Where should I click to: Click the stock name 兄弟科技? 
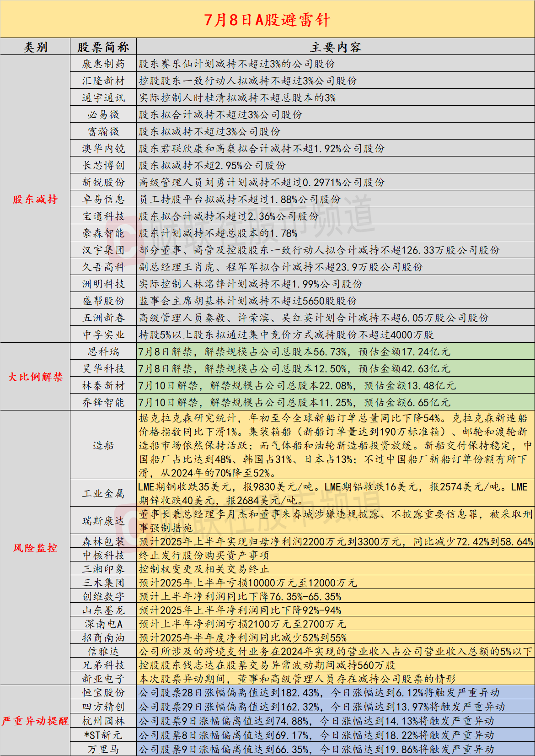point(103,665)
